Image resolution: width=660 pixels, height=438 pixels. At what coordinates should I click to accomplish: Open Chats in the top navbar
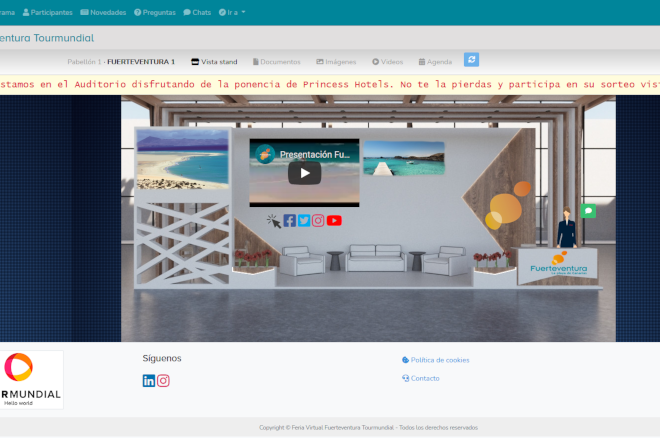point(197,12)
